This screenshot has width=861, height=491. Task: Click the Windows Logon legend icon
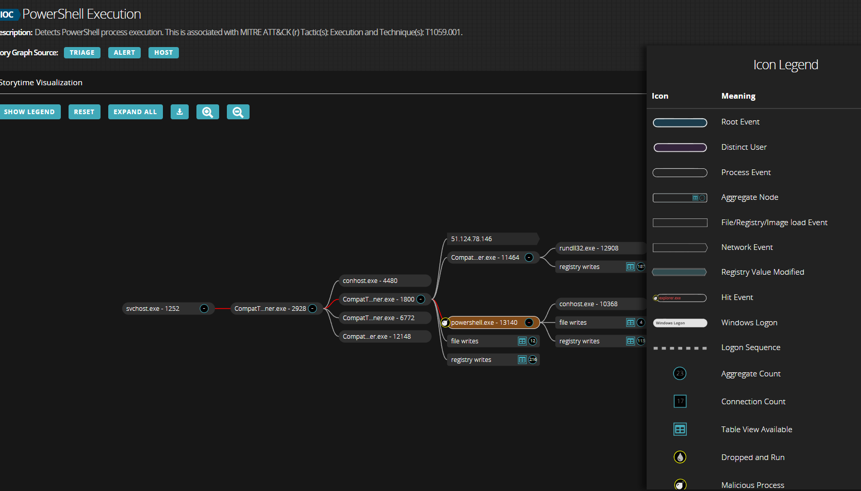tap(680, 323)
